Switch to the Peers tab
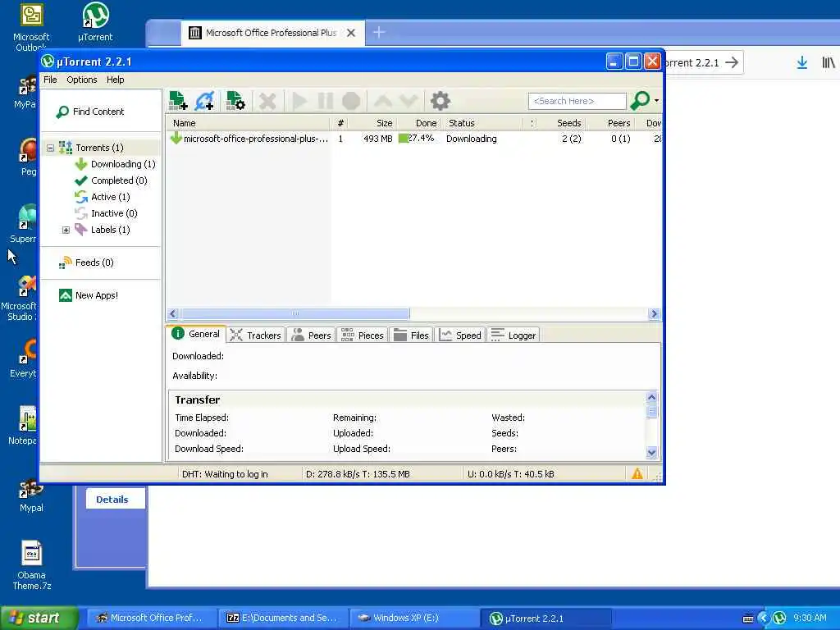 (x=311, y=336)
